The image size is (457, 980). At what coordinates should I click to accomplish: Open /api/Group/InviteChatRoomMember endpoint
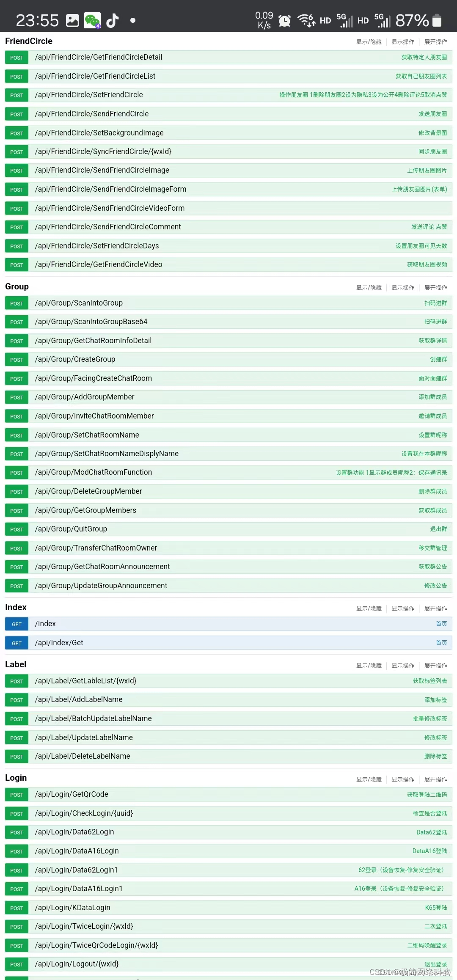[228, 416]
